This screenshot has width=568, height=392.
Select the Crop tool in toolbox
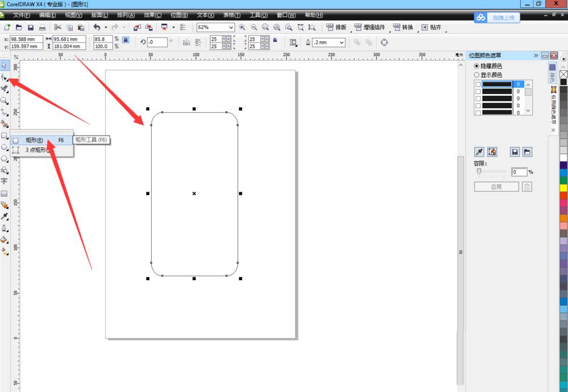[x=5, y=88]
